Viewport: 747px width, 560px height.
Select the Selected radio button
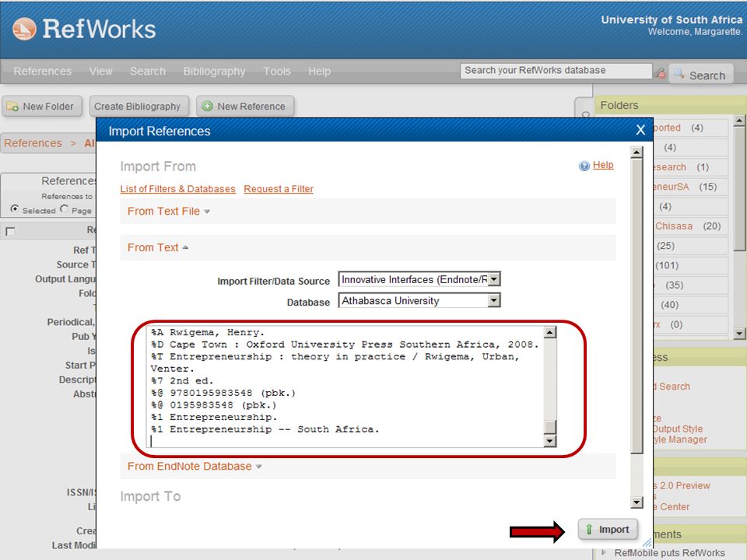coord(15,209)
